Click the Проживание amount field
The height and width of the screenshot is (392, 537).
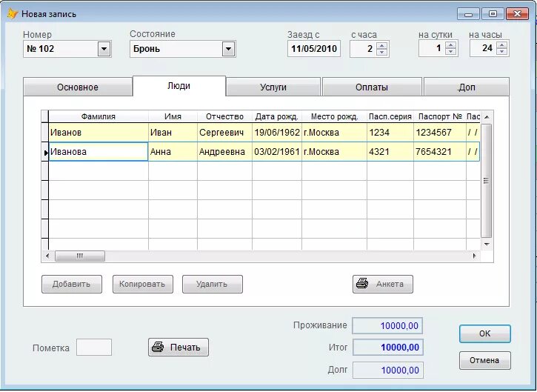[387, 326]
